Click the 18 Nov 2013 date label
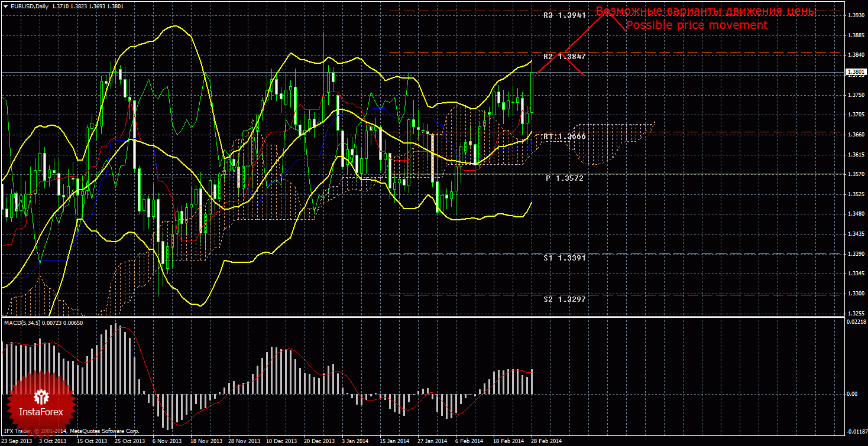This screenshot has height=446, width=868. click(x=206, y=441)
